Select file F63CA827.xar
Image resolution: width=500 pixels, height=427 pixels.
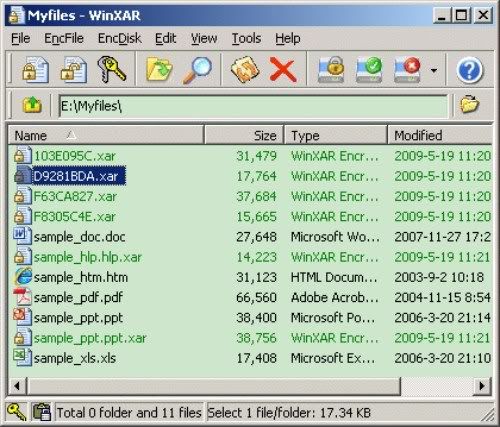point(75,196)
